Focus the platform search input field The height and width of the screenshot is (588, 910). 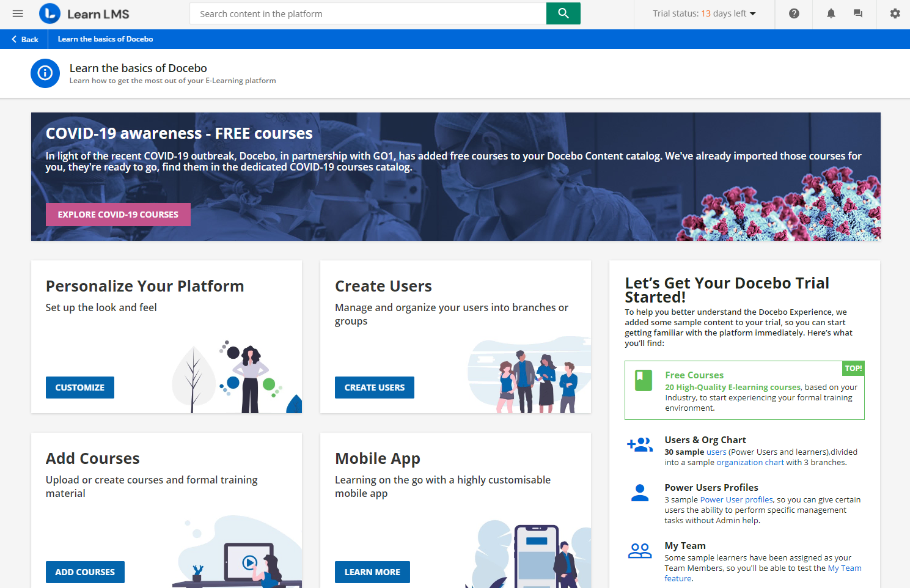point(368,13)
